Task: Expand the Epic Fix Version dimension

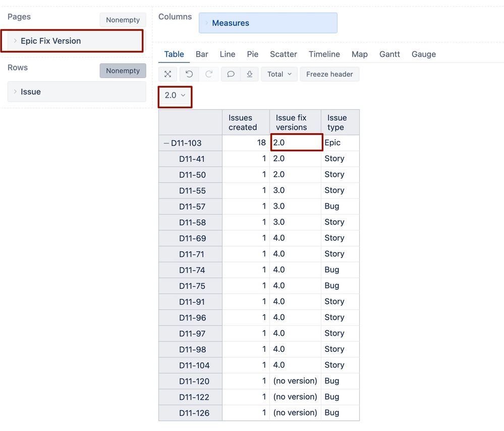Action: [15, 41]
